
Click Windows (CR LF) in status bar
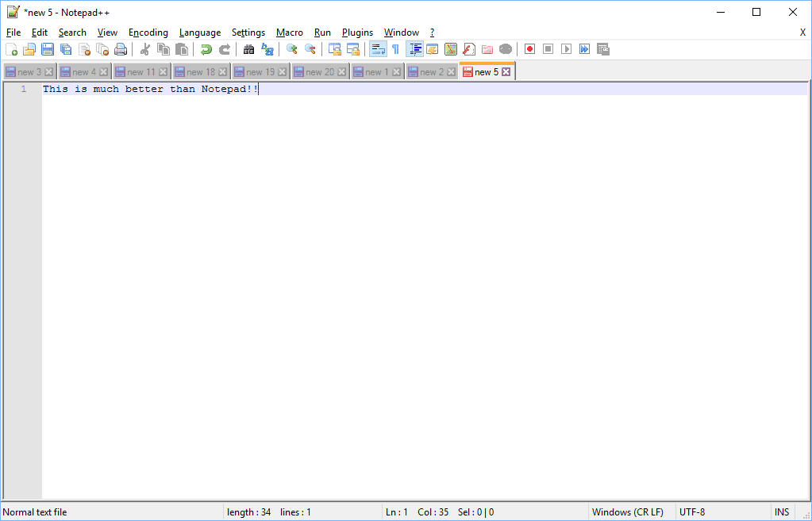coord(628,512)
